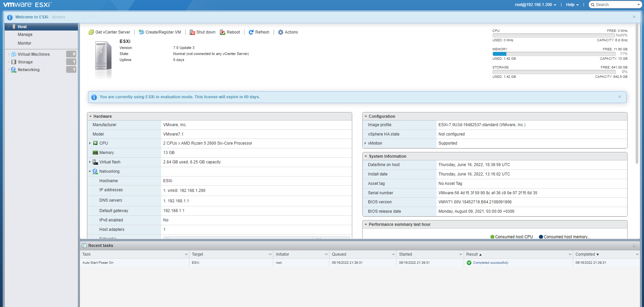Toggle Consumed host CPU legend item
Viewport: 644px width, 307px height.
pos(512,237)
